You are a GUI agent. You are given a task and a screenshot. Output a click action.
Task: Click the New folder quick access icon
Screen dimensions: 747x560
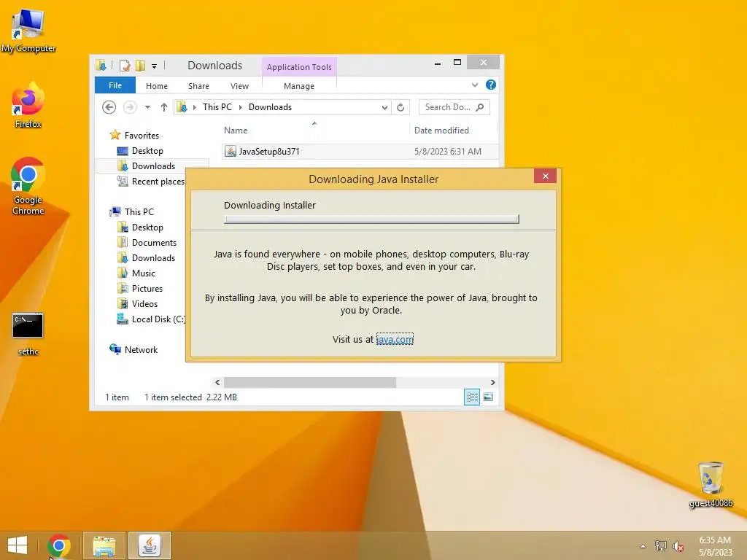pyautogui.click(x=140, y=65)
